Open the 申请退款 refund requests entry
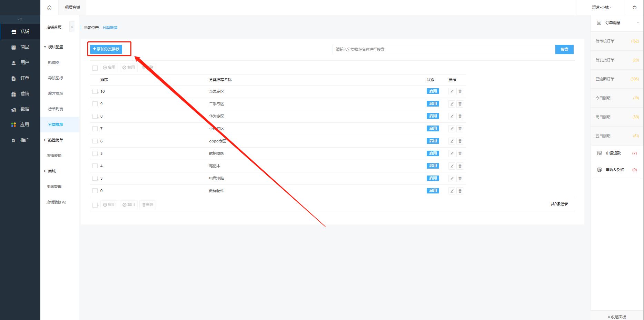Viewport: 644px width, 320px height. pos(616,153)
